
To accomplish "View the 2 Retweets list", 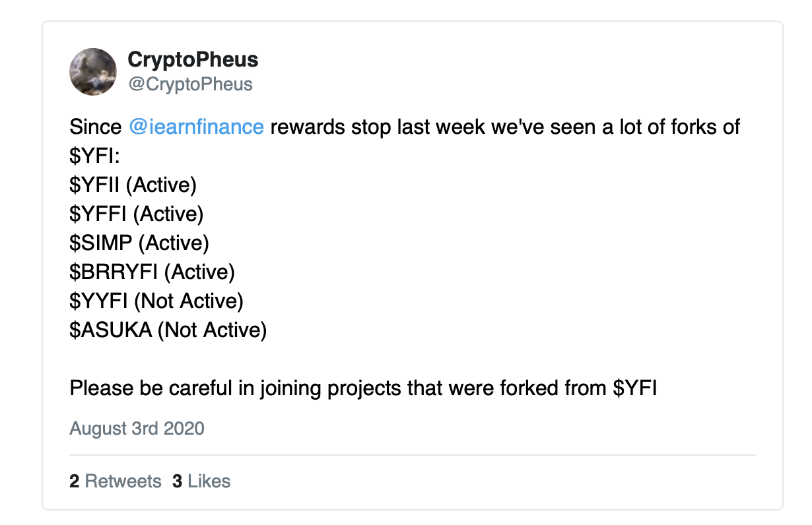I will coord(116,481).
